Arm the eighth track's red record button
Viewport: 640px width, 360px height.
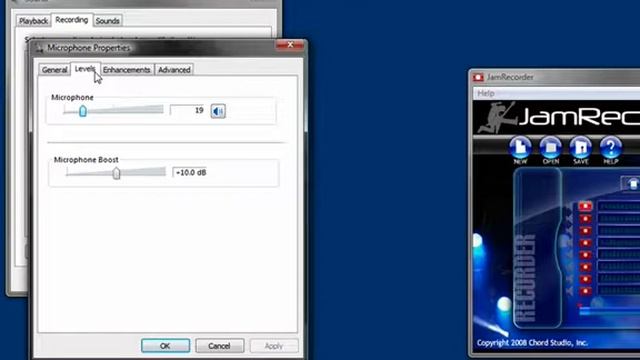coord(585,291)
